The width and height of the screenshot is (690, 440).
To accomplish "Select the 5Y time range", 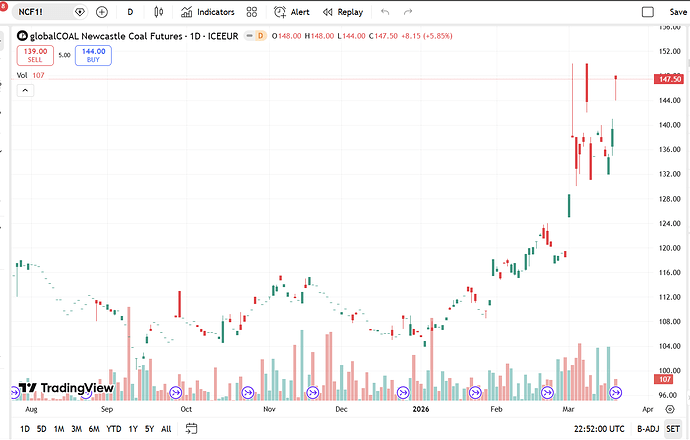I will (150, 429).
